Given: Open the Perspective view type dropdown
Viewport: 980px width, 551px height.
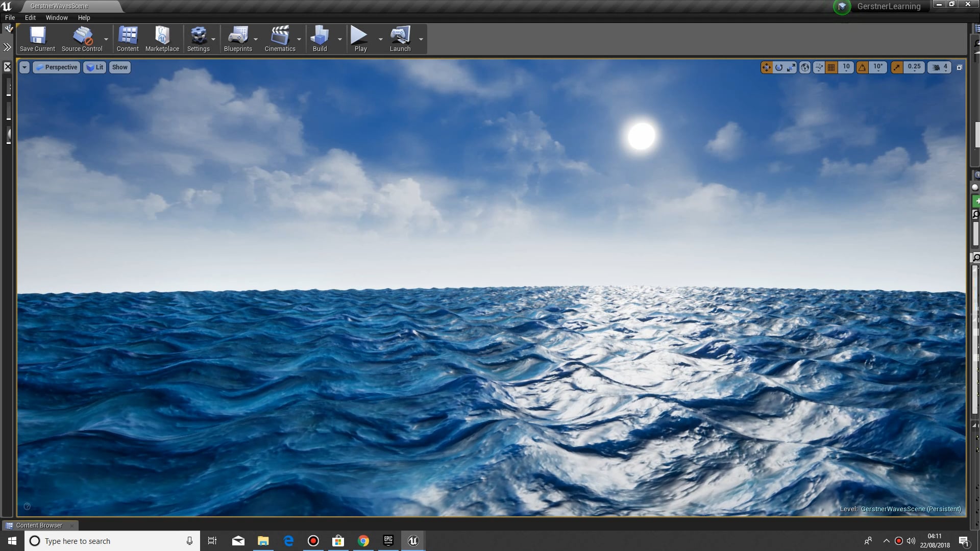Looking at the screenshot, I should click(x=56, y=67).
